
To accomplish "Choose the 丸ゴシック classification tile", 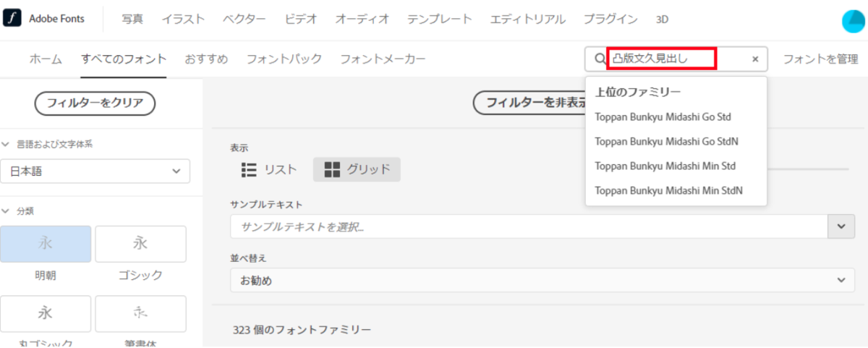I will pos(46,313).
